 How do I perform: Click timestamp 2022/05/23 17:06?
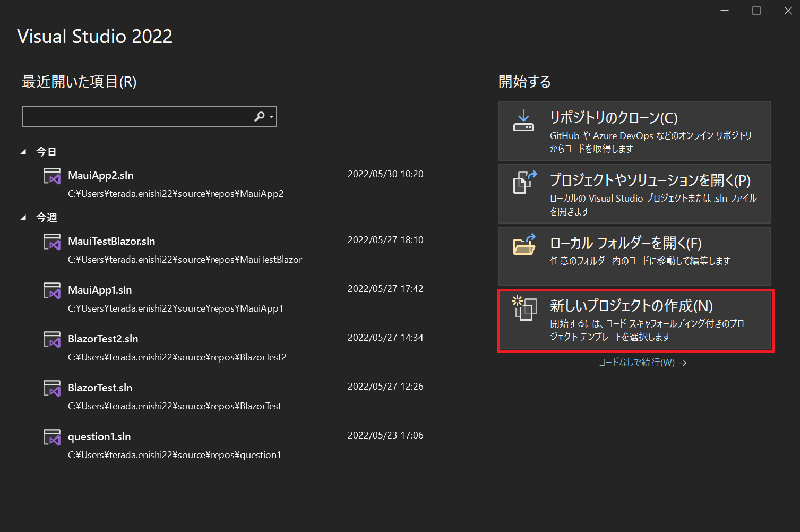[385, 436]
